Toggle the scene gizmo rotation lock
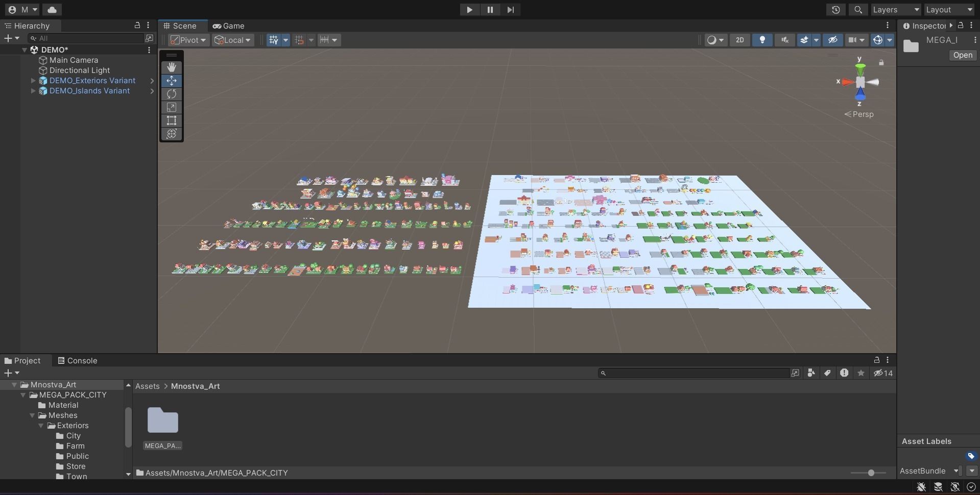Screen dimensions: 980x495 tap(881, 63)
